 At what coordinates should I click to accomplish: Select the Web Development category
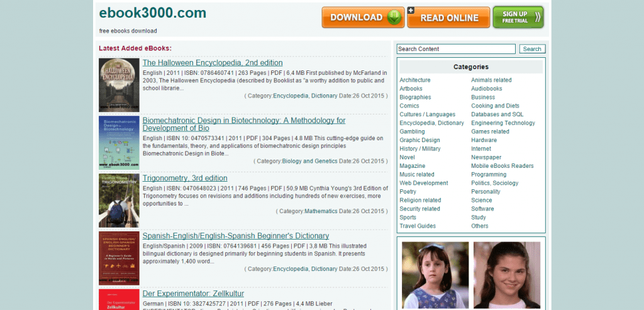click(x=424, y=183)
